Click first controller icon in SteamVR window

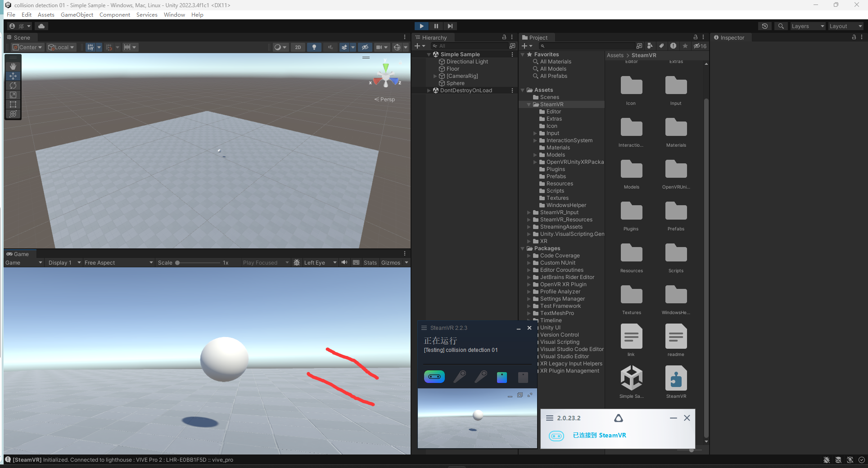460,377
